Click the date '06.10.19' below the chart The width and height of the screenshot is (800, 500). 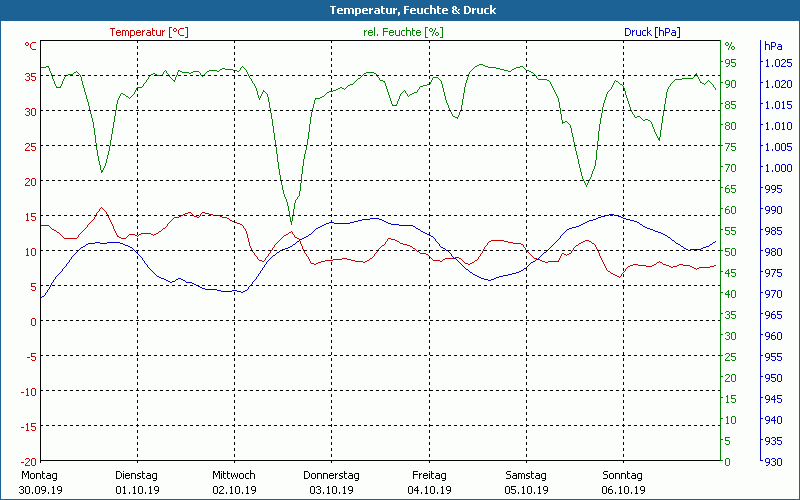(x=623, y=490)
